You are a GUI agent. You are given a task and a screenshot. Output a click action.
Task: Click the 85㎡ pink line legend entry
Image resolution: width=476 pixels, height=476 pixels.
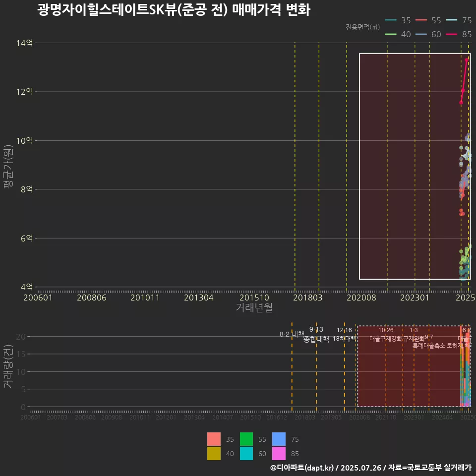(459, 34)
